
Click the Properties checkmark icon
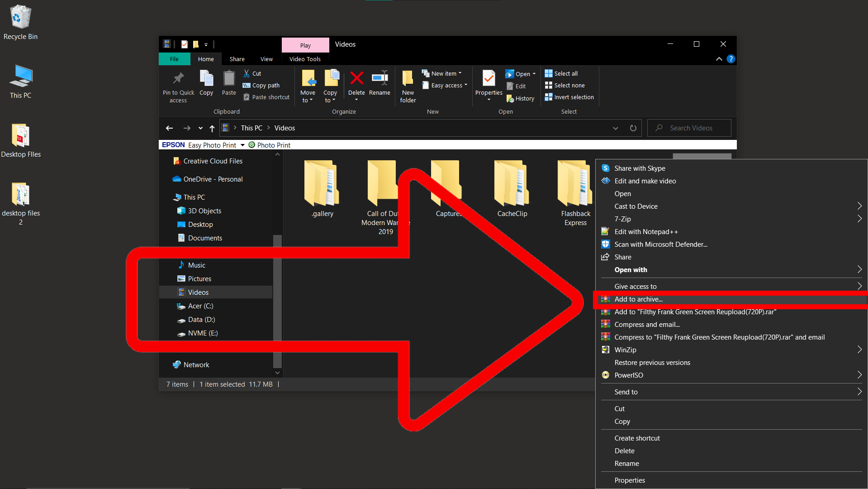click(489, 78)
